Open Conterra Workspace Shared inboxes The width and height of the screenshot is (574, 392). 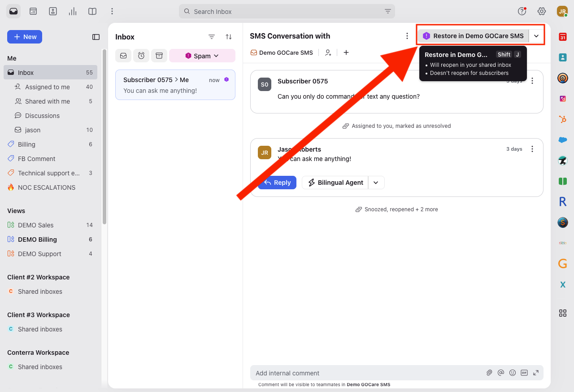coord(50,367)
